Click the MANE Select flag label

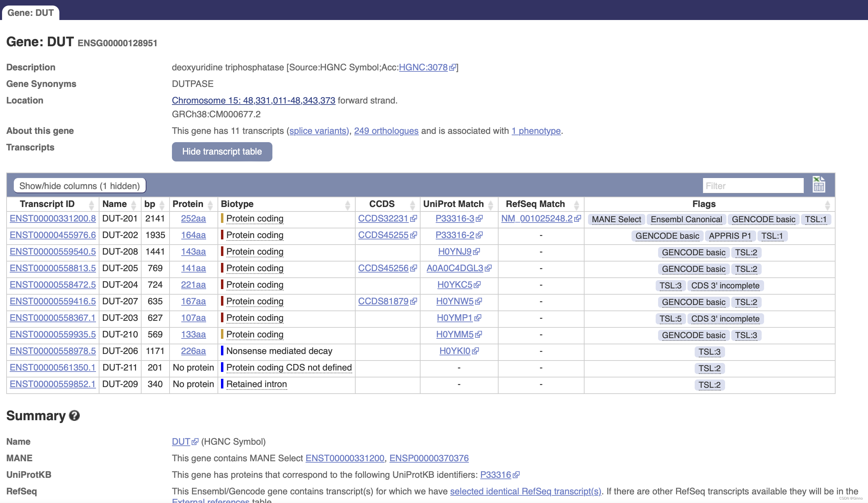click(x=616, y=219)
